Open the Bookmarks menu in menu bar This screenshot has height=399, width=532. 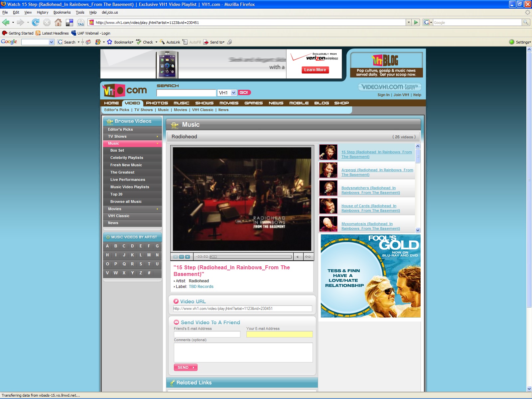tap(62, 12)
